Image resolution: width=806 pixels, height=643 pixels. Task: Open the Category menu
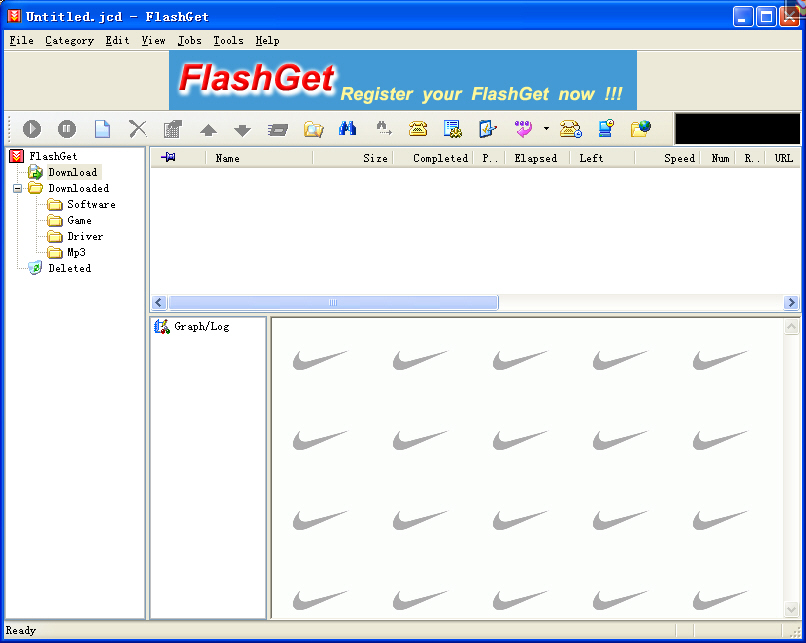tap(69, 41)
